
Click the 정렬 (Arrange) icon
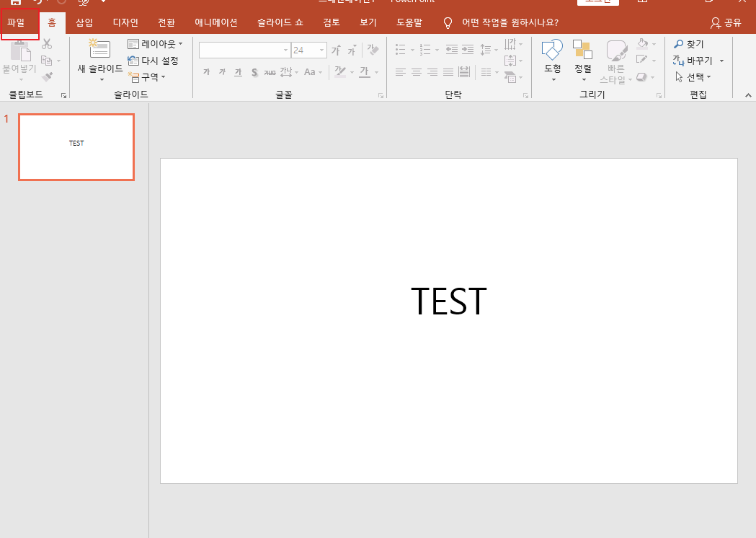click(582, 50)
